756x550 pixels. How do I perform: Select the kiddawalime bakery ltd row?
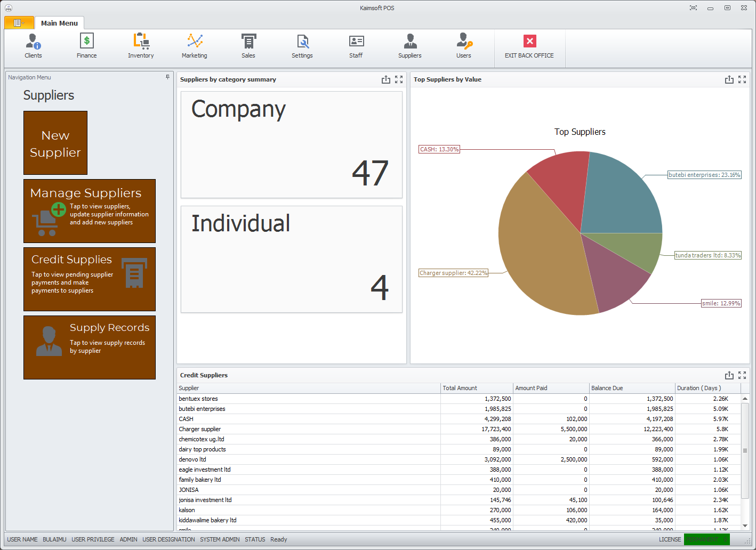click(x=459, y=520)
